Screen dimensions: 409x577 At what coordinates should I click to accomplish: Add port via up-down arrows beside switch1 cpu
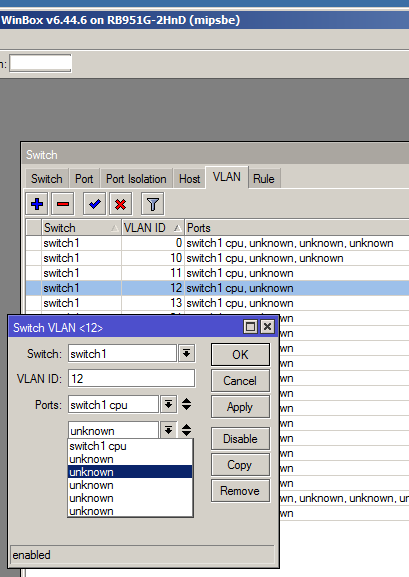pyautogui.click(x=187, y=404)
